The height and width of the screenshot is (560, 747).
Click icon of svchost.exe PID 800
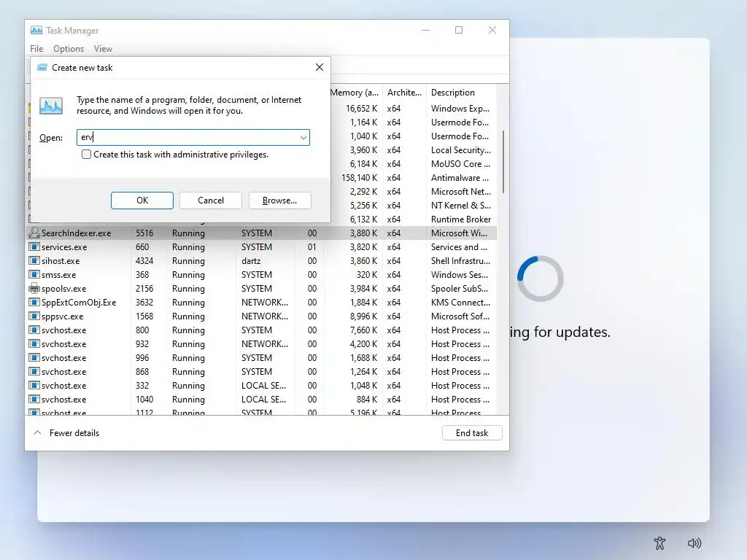[34, 330]
